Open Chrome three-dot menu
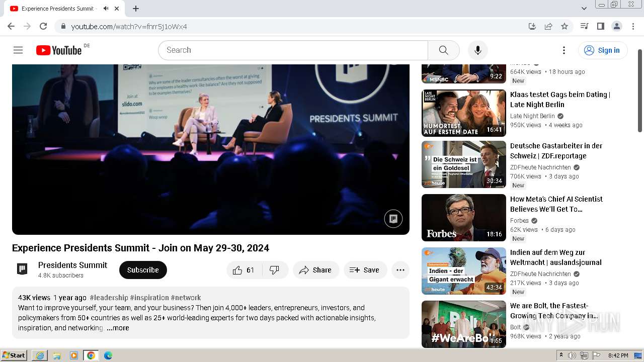Screen dimensions: 644x362 tap(632, 26)
